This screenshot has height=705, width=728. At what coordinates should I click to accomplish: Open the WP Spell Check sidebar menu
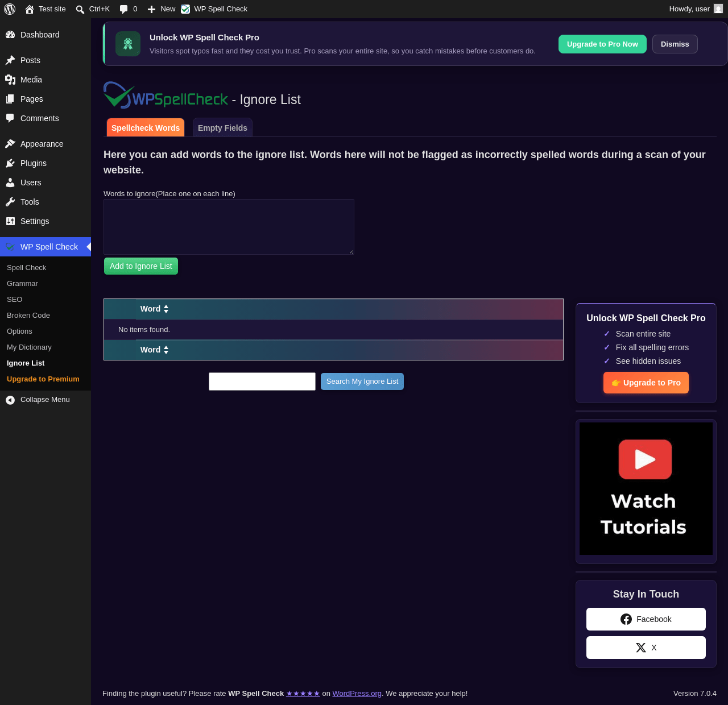tap(45, 247)
